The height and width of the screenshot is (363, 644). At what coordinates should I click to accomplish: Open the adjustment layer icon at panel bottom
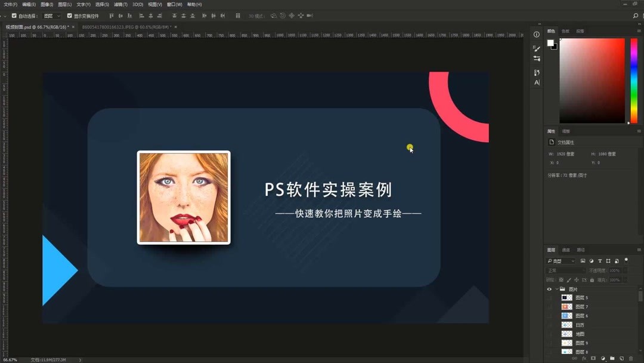(x=603, y=358)
